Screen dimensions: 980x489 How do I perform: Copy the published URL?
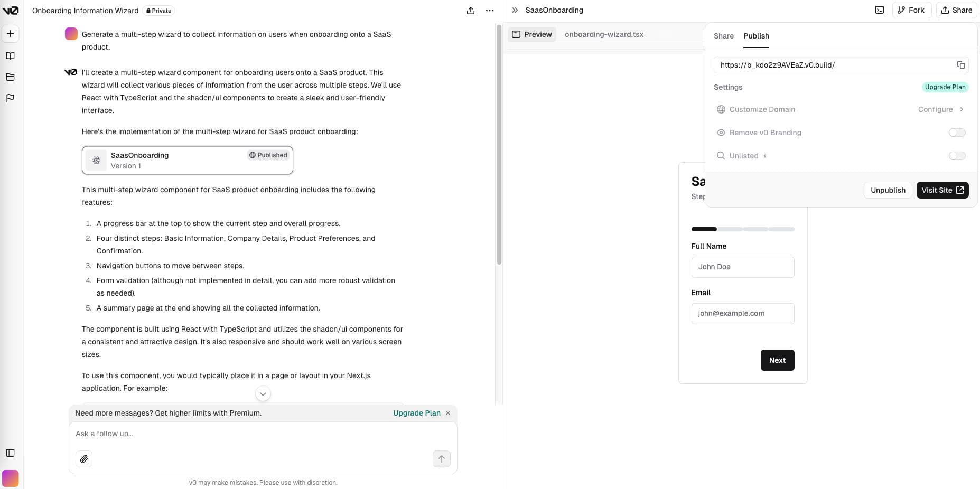coord(960,65)
